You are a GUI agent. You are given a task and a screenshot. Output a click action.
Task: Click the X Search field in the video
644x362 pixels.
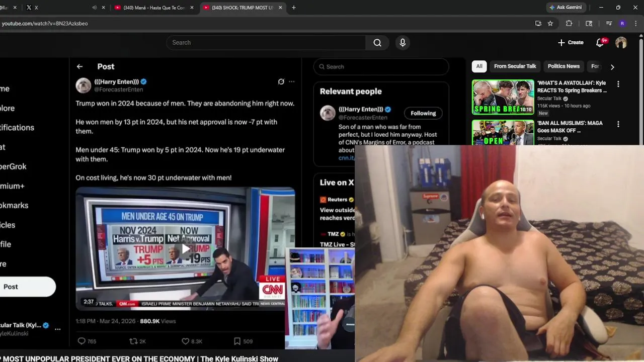[x=381, y=66]
